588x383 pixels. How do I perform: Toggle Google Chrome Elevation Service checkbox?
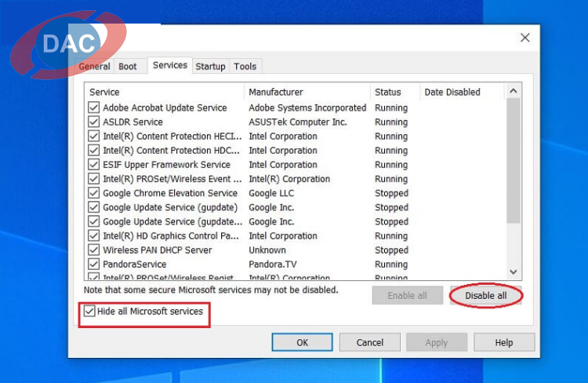(x=94, y=193)
